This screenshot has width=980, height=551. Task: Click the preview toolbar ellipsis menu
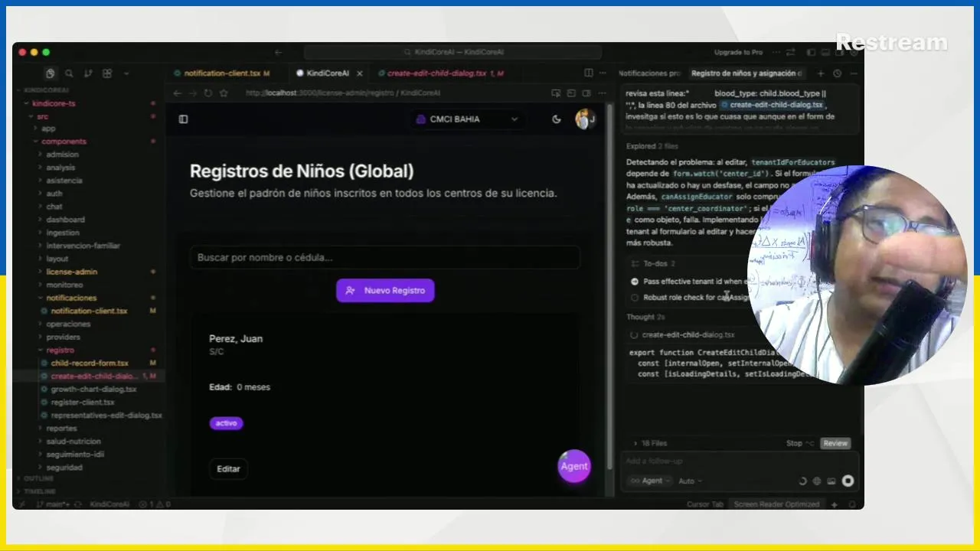coord(602,93)
